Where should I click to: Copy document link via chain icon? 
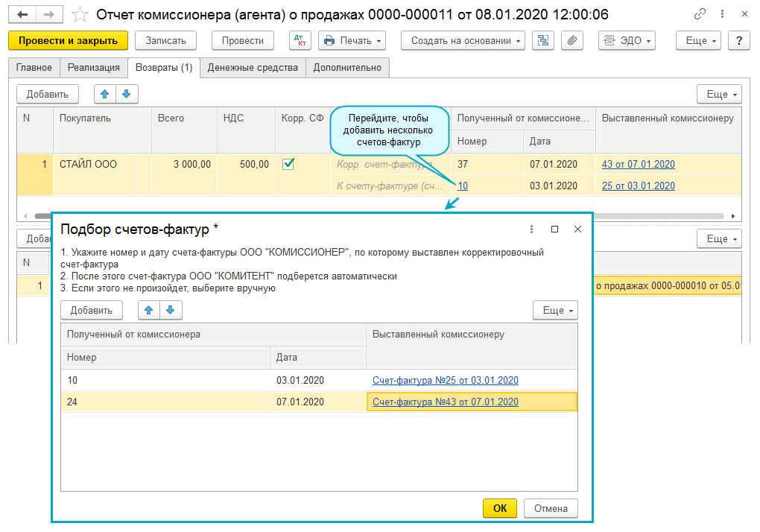[x=700, y=14]
